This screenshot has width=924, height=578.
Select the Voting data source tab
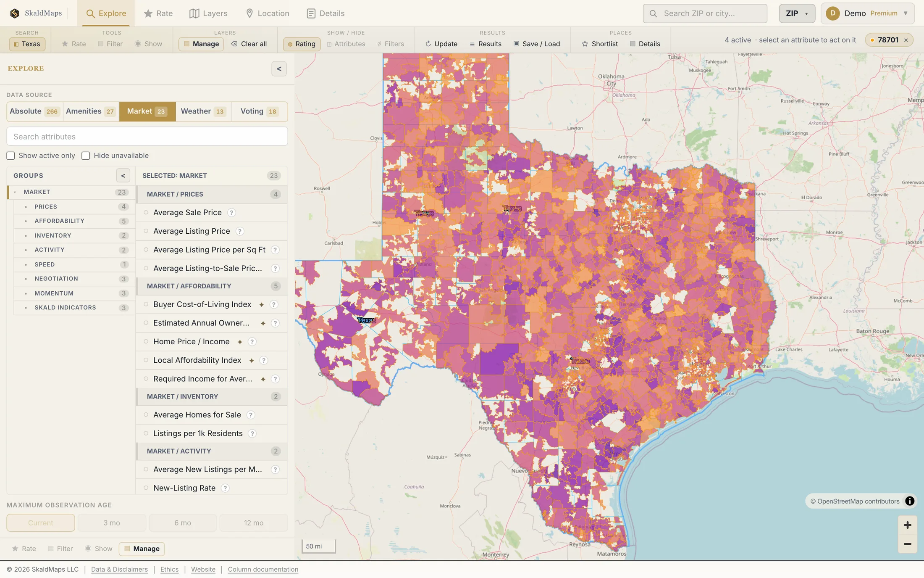click(x=259, y=111)
